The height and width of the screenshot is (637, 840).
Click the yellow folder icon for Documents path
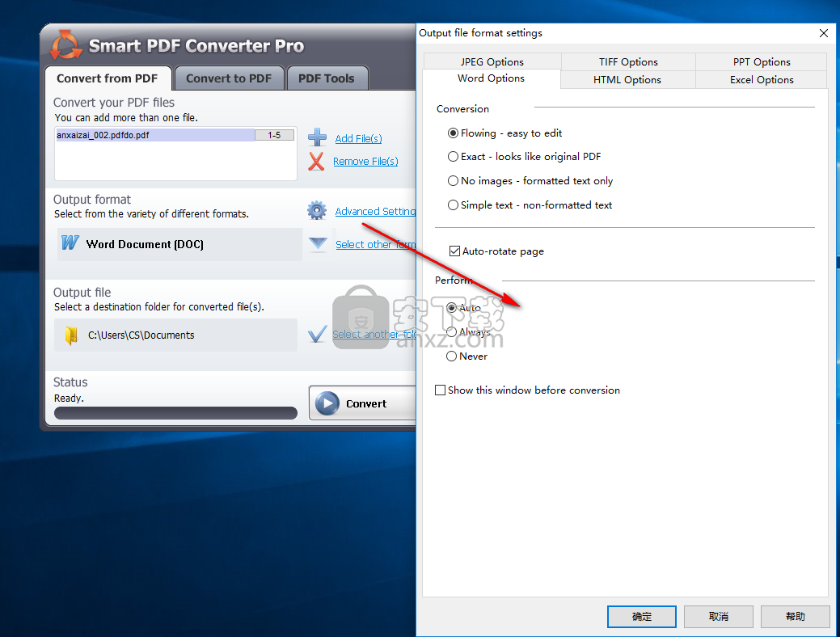[x=71, y=335]
